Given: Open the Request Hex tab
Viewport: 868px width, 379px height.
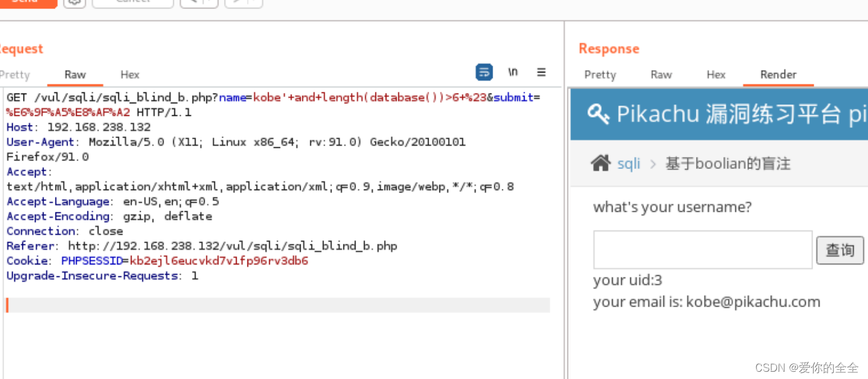Looking at the screenshot, I should 130,75.
